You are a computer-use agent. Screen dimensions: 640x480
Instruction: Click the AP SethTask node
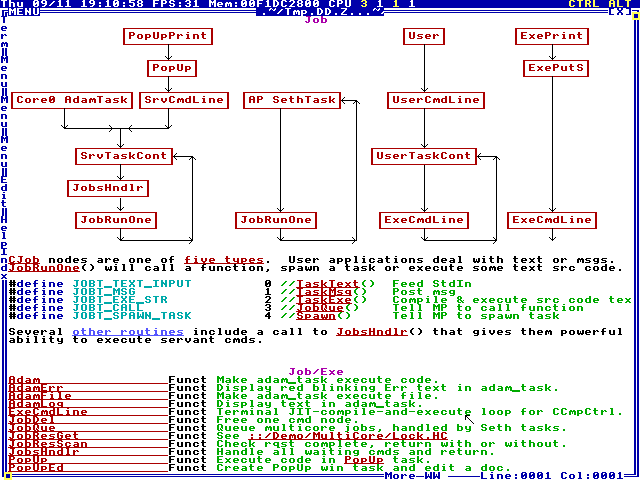click(x=292, y=100)
